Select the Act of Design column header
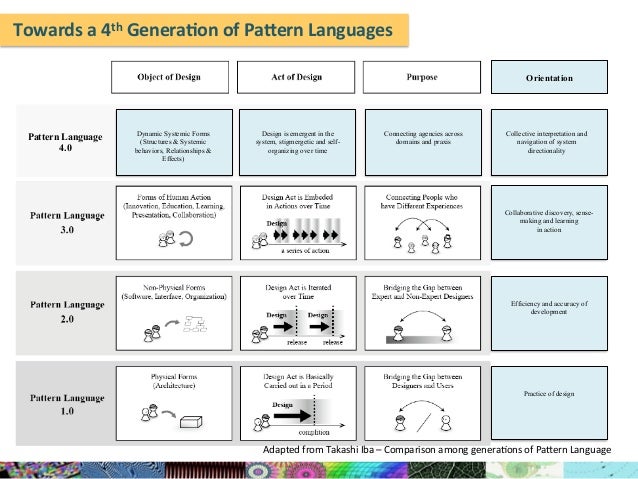638x479 pixels. 296,77
